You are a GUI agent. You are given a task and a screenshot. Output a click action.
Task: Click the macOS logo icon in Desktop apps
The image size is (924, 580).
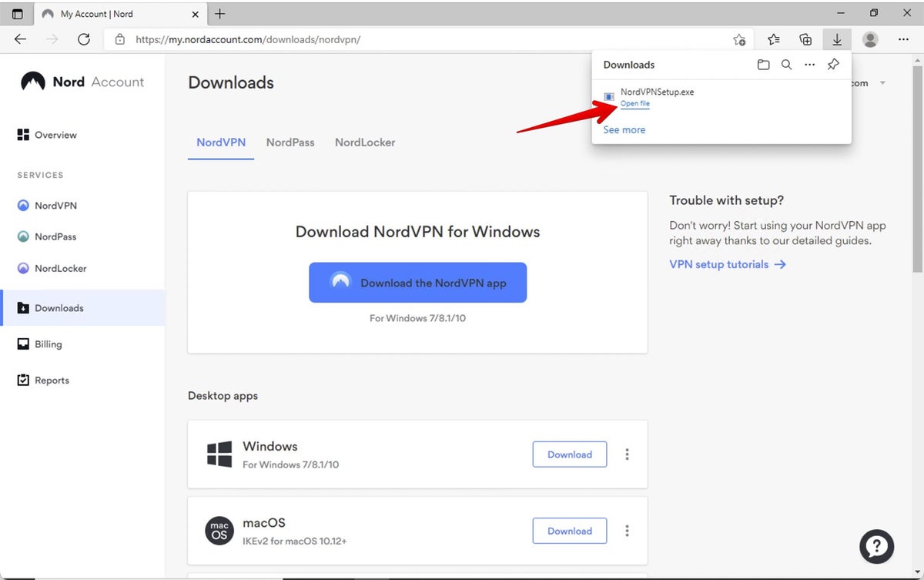(x=219, y=531)
